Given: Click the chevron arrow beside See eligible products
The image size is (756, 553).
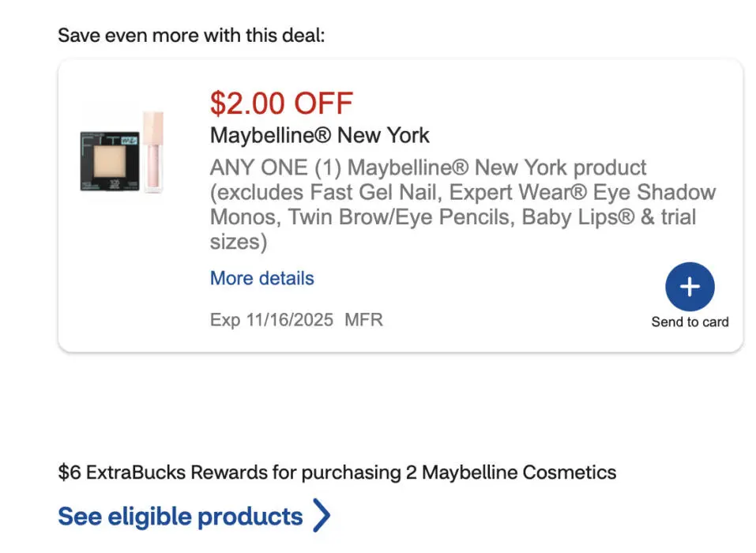Looking at the screenshot, I should coord(321,516).
